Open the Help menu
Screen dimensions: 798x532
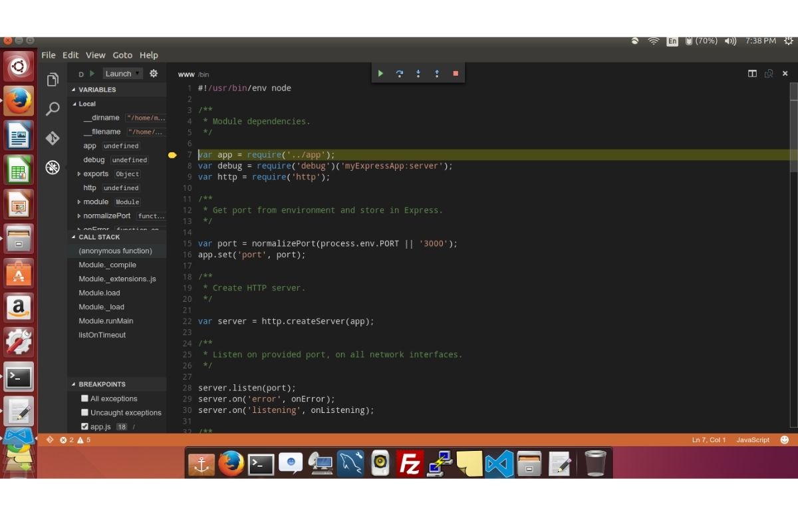pyautogui.click(x=149, y=55)
